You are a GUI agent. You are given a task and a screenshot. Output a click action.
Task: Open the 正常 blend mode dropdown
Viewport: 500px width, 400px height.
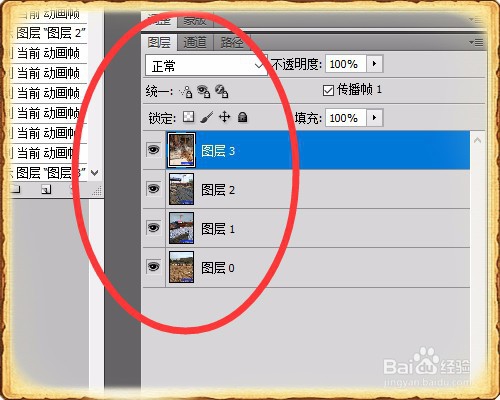pyautogui.click(x=206, y=66)
